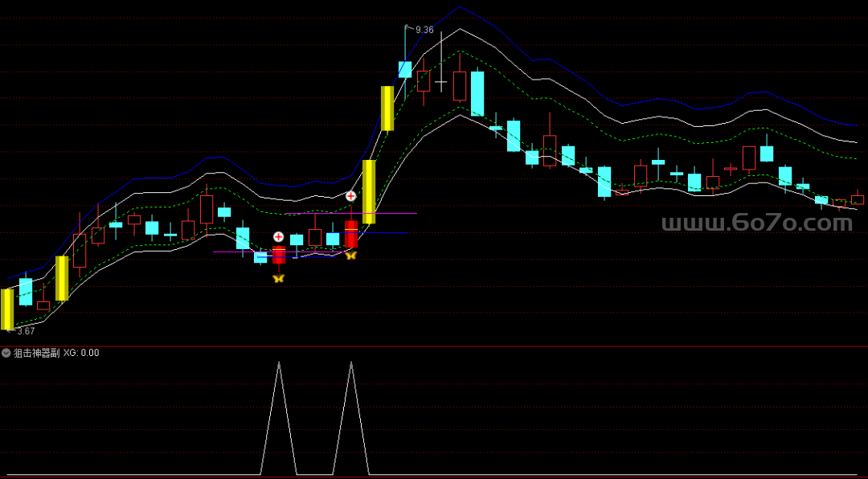
Task: Click the 9.36 high price label
Action: 424,30
